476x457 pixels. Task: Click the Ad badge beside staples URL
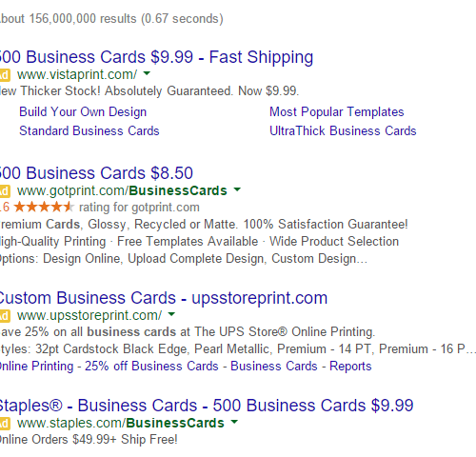[x=5, y=424]
